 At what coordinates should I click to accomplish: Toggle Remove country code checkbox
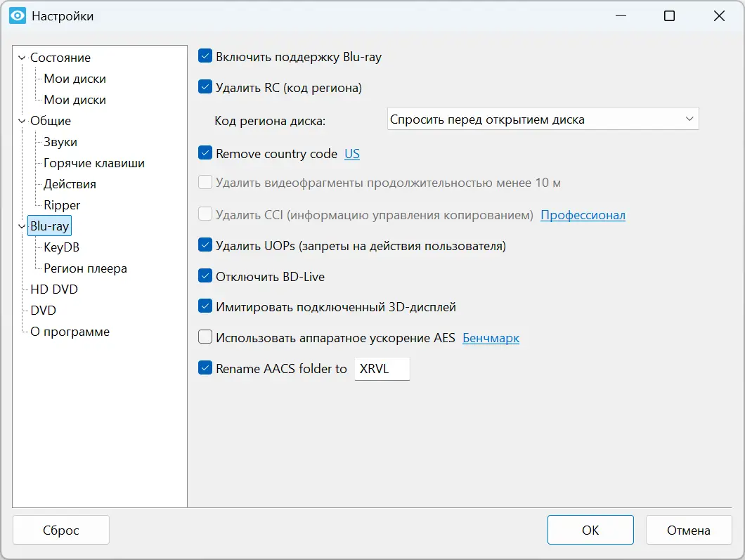coord(205,154)
